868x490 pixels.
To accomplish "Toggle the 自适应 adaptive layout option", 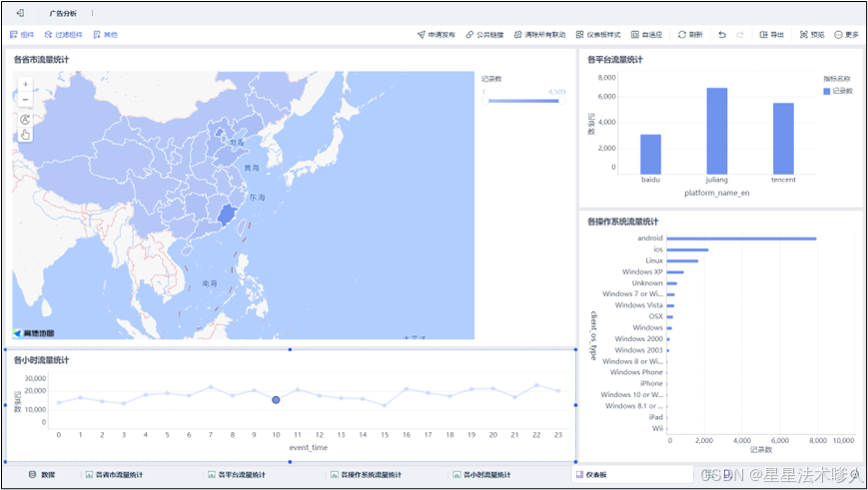I will click(646, 35).
